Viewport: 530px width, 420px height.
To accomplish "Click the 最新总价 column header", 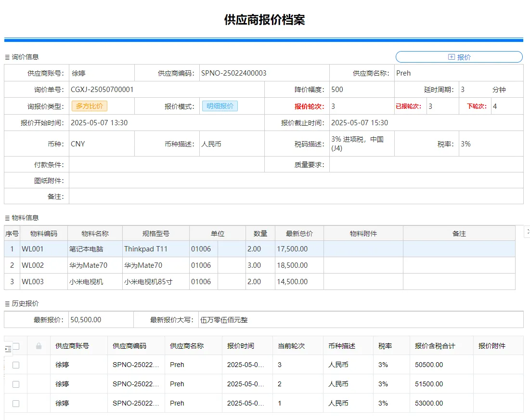I will click(299, 233).
